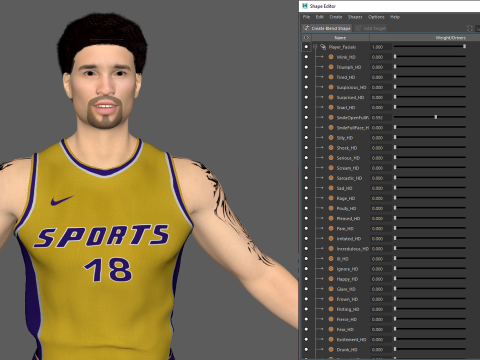Open the Help menu

tap(395, 17)
